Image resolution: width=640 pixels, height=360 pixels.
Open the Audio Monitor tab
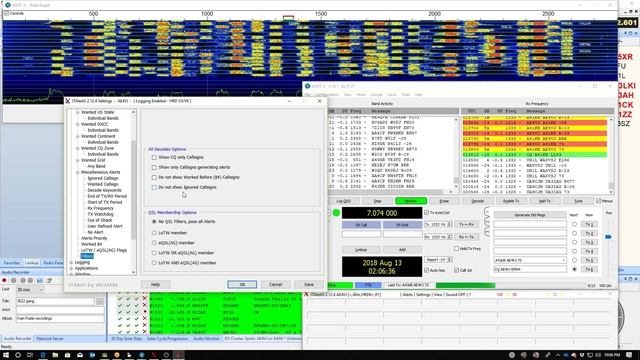[x=206, y=338]
